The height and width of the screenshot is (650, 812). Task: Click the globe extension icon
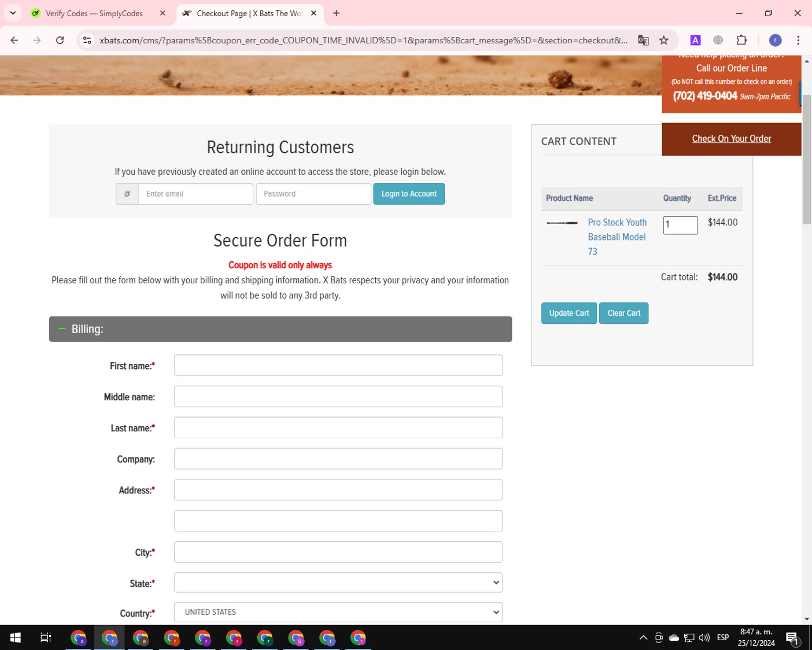tap(718, 40)
